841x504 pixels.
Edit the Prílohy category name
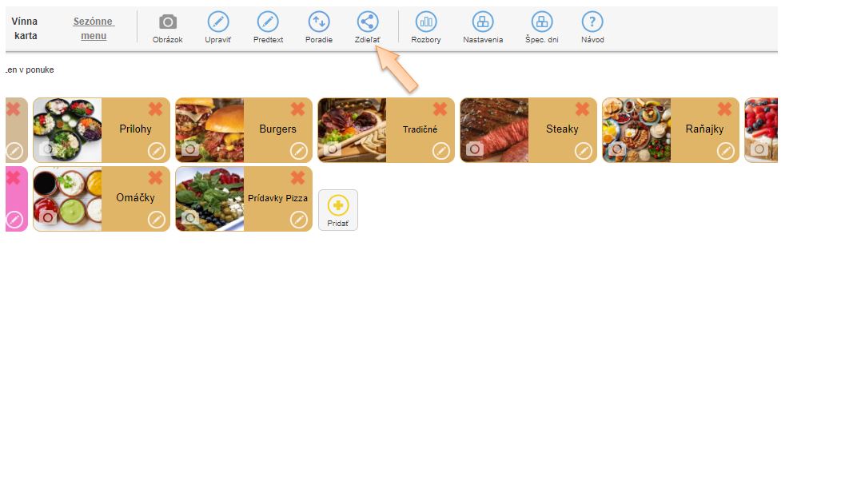(156, 151)
